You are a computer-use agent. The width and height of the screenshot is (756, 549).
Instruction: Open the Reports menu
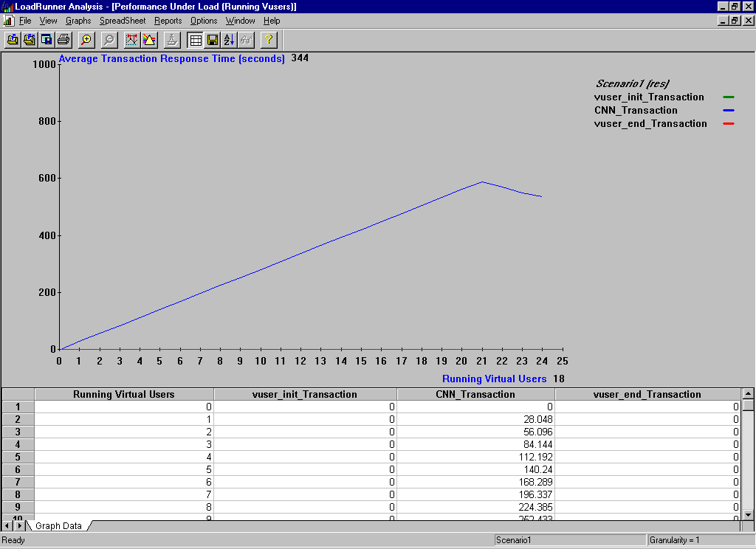168,21
